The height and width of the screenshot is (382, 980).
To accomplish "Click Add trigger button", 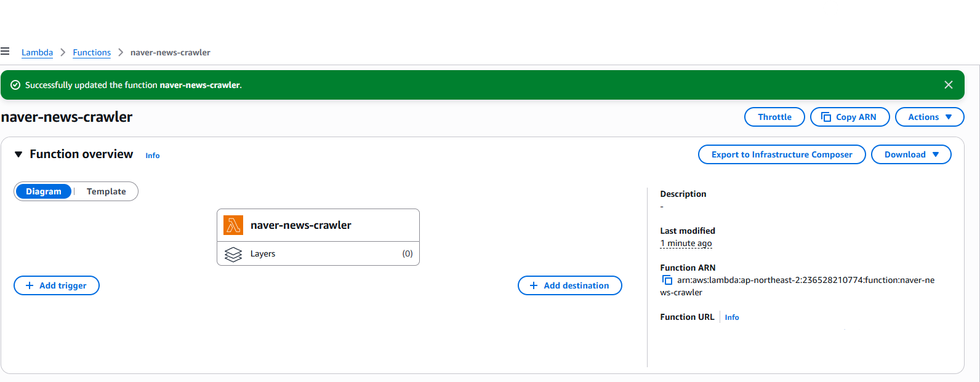I will 57,285.
